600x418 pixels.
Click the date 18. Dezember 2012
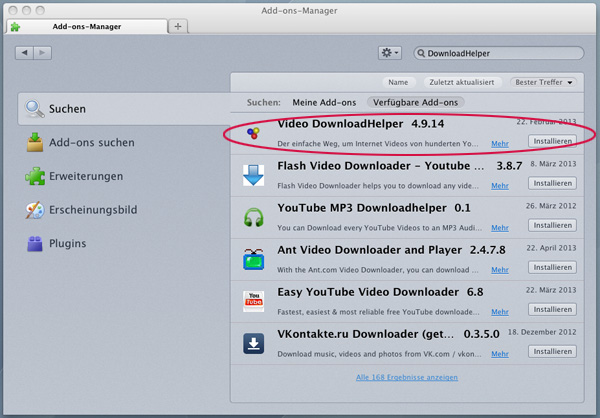[542, 332]
